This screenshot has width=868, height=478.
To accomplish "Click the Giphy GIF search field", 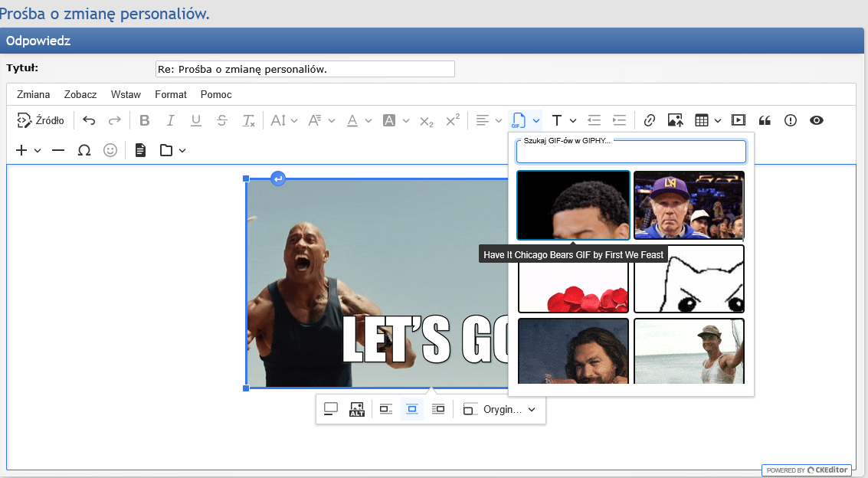I will 631,152.
